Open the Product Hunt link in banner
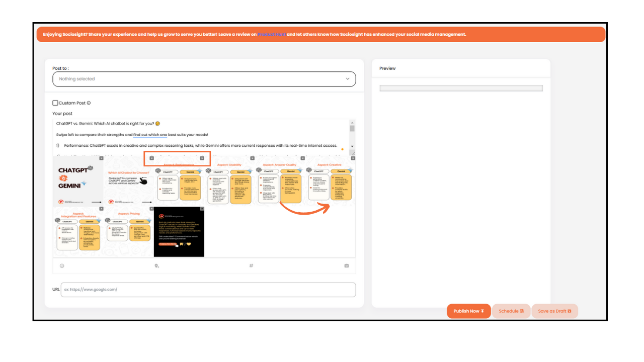Image resolution: width=644 pixels, height=362 pixels. (272, 34)
